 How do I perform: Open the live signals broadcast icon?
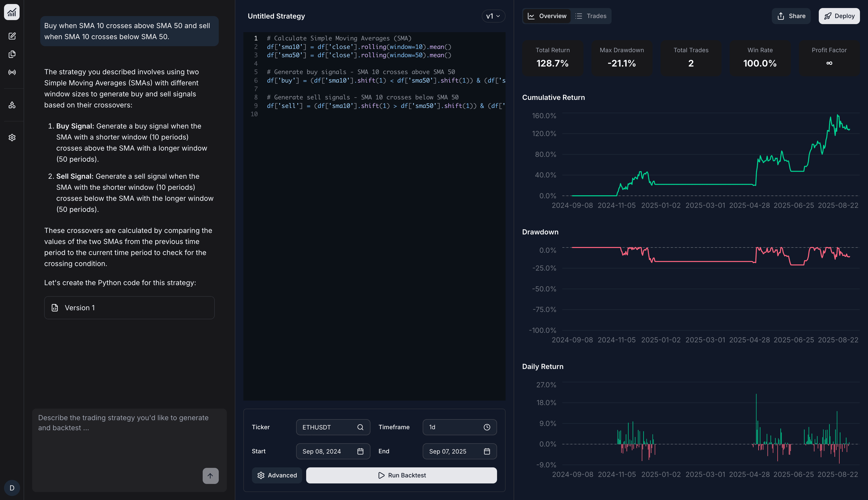12,72
